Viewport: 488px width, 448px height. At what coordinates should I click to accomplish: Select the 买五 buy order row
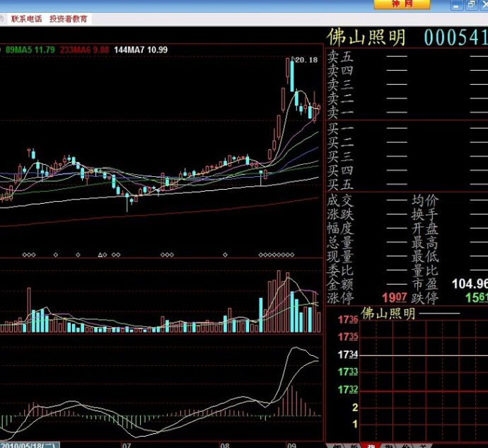[x=407, y=185]
